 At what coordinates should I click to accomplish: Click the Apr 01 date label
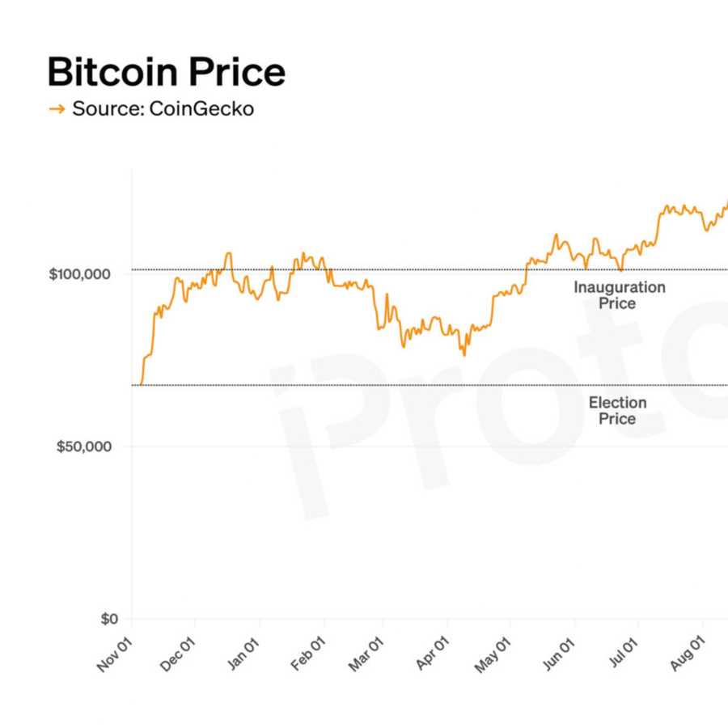431,654
